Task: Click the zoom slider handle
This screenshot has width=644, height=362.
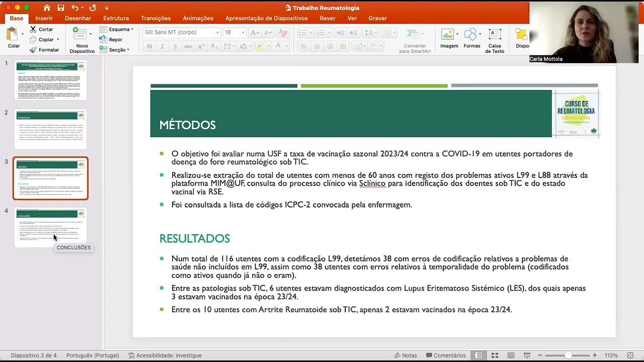Action: click(x=568, y=355)
